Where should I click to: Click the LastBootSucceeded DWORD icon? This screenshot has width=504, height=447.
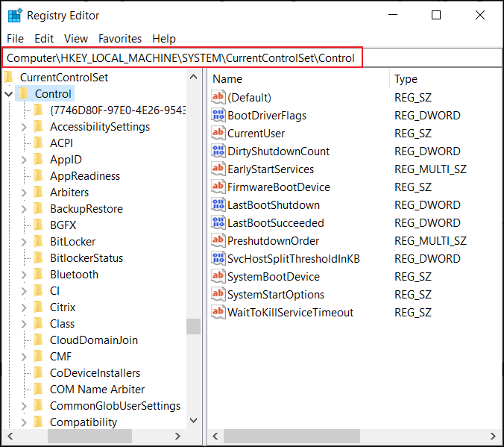click(218, 222)
